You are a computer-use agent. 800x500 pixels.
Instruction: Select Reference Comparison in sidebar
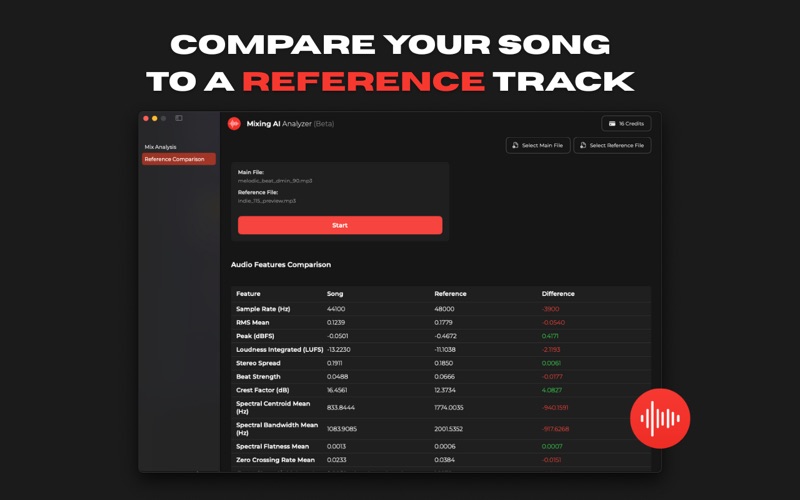tap(179, 159)
